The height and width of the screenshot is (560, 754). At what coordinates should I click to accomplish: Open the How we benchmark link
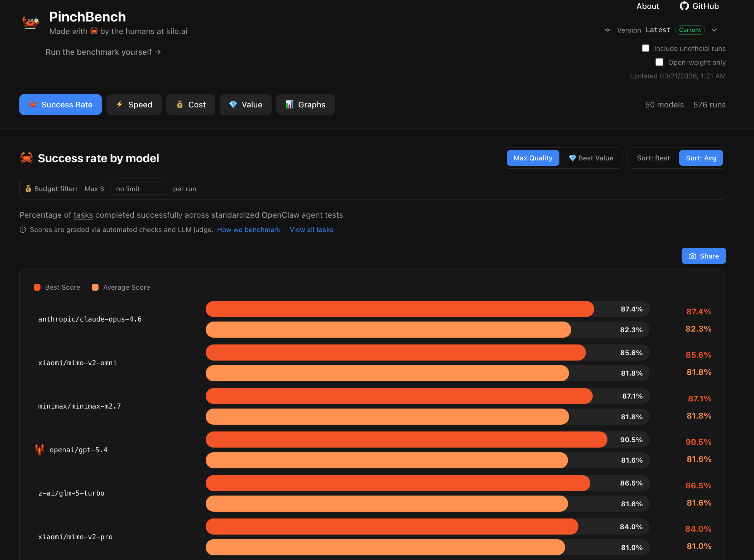(249, 230)
